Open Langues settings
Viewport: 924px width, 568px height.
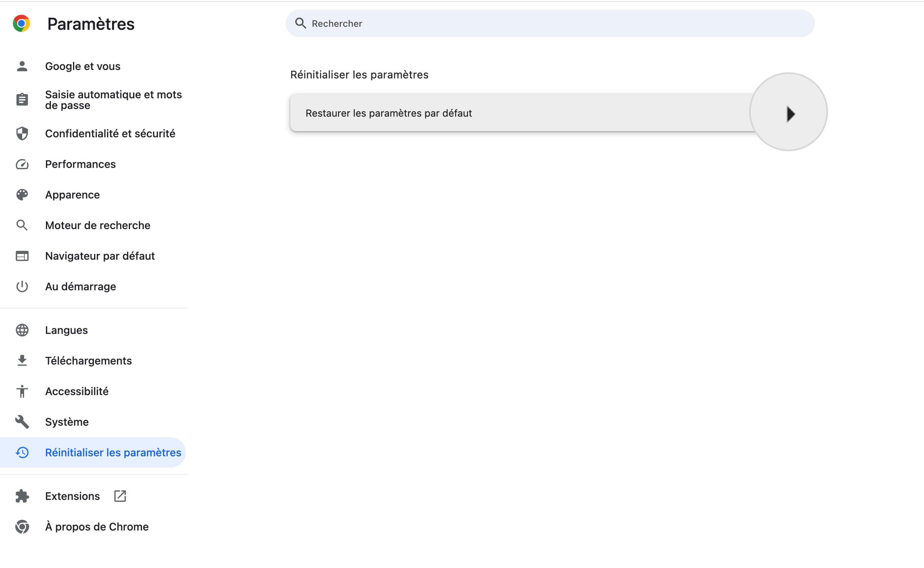pyautogui.click(x=66, y=330)
